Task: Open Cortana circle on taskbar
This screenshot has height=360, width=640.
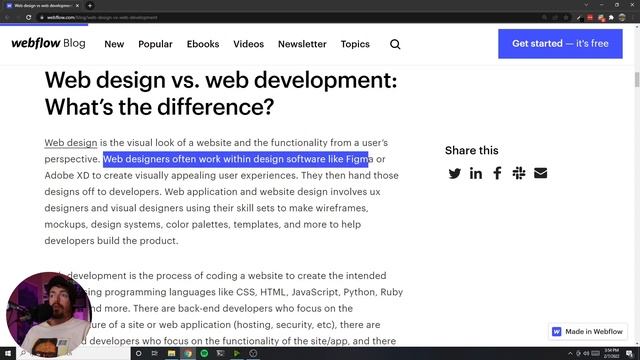Action: coord(139,353)
